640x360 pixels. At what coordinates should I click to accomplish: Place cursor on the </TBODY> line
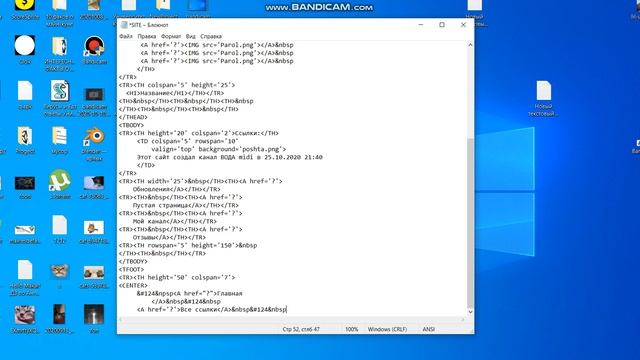click(x=133, y=261)
